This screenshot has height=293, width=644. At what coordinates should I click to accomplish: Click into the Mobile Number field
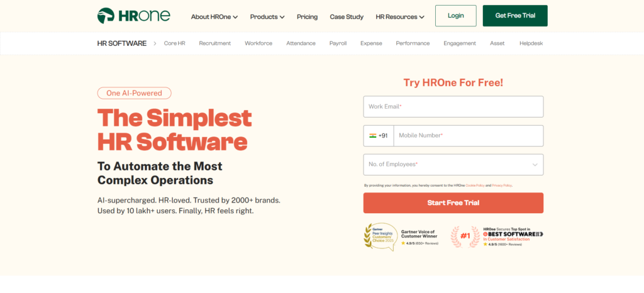[x=468, y=136]
